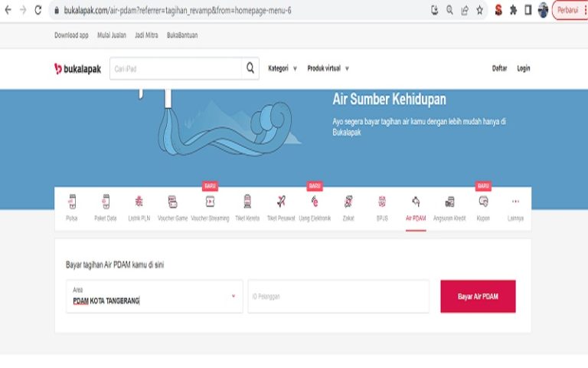Expand the Produk virtual dropdown
588x368 pixels.
[x=328, y=68]
